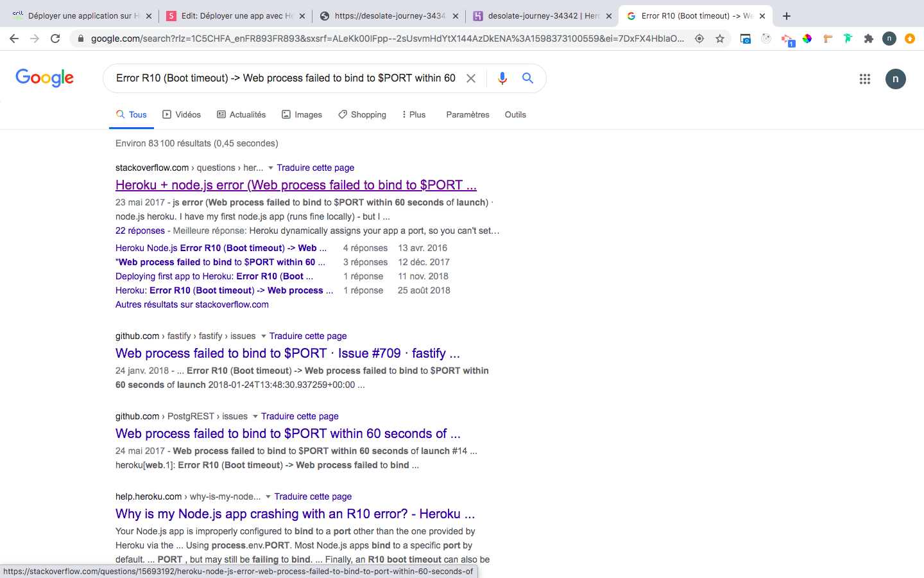Screen dimensions: 924x578
Task: Open 'Deploying first app to Heroku: Error R10' sublink
Action: 214,276
